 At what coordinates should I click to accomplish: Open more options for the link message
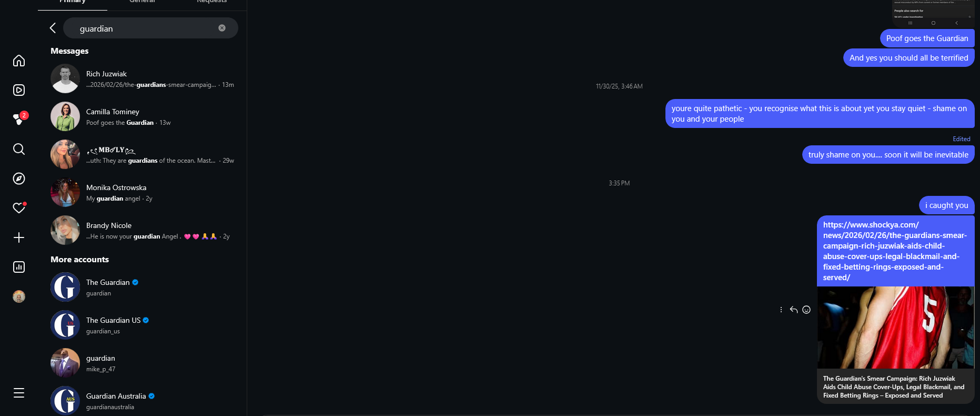click(781, 310)
